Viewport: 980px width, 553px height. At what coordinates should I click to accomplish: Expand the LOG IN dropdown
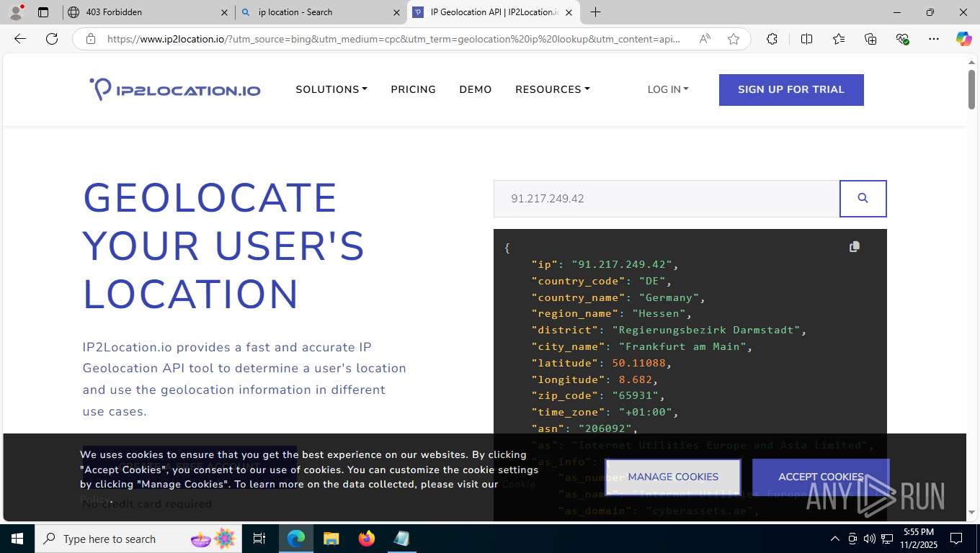point(668,89)
